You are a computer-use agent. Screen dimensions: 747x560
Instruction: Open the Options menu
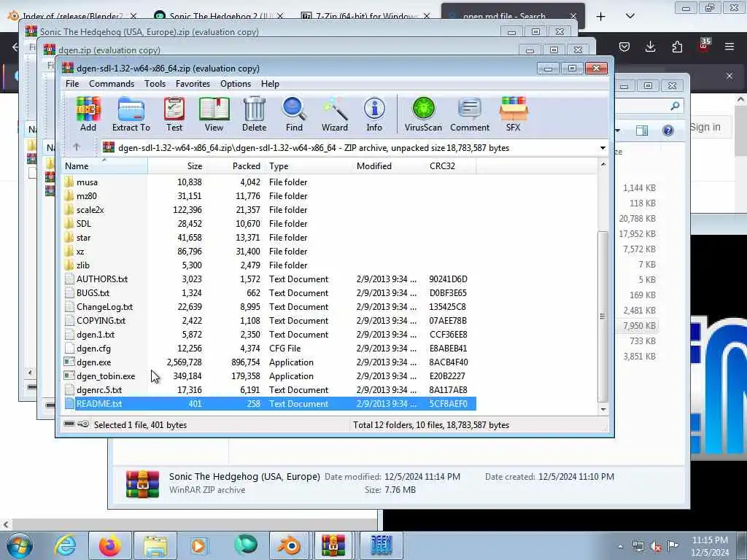click(236, 84)
